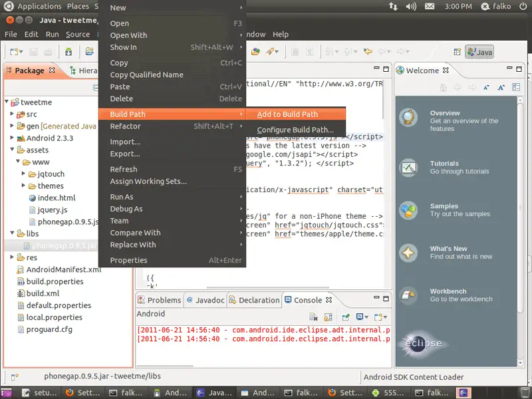Collapse the libs folder node
532x399 pixels.
pyautogui.click(x=12, y=233)
